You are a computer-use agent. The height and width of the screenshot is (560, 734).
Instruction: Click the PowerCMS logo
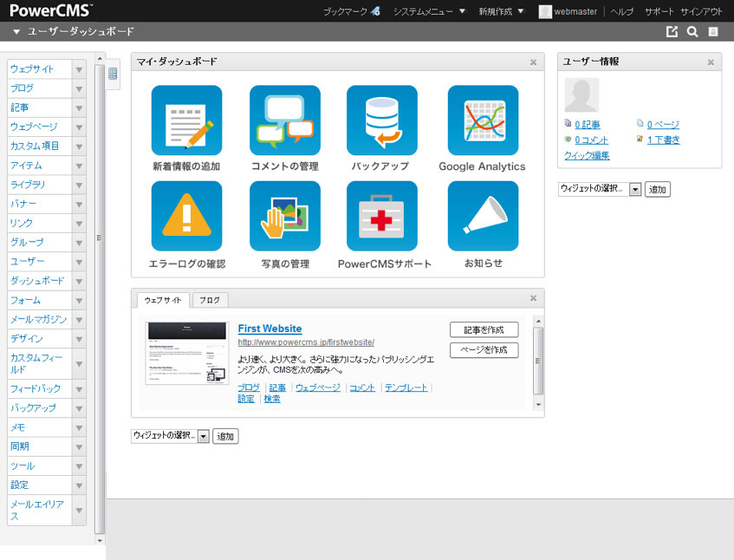point(51,10)
